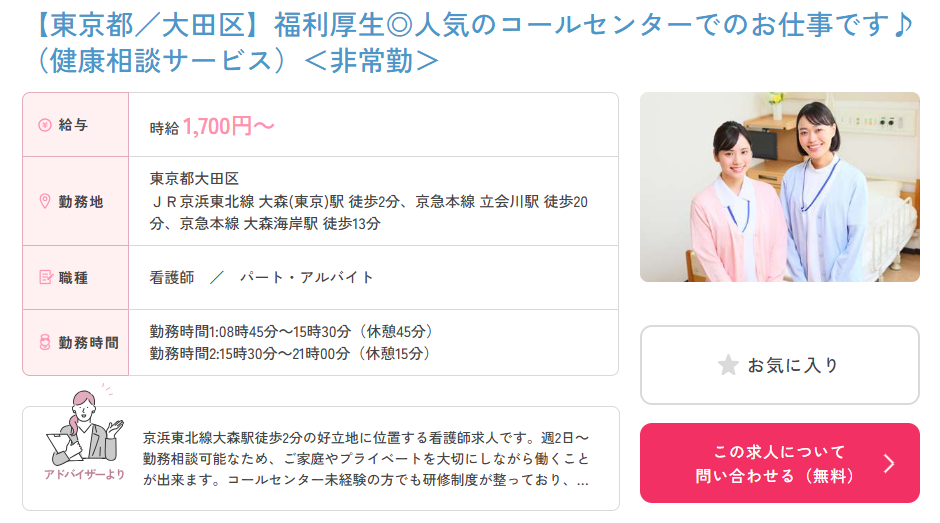Open the nurses photo thumbnail

coord(779,187)
